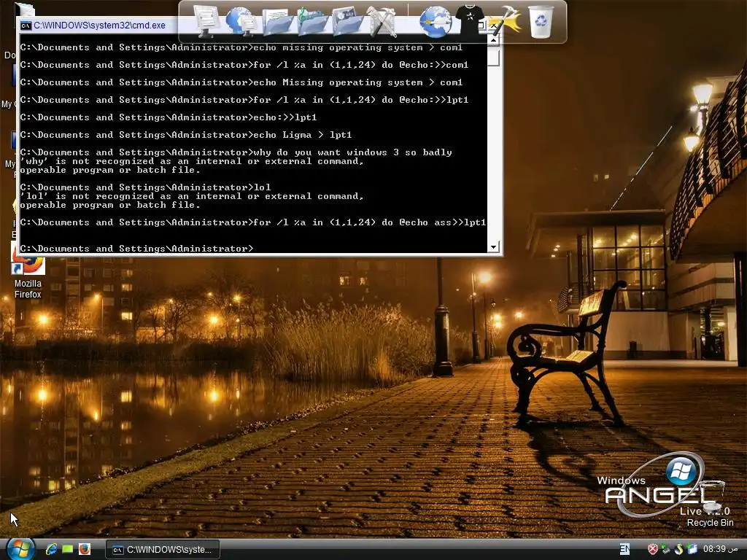Launch Internet Explorer from quick launch

pos(52,549)
